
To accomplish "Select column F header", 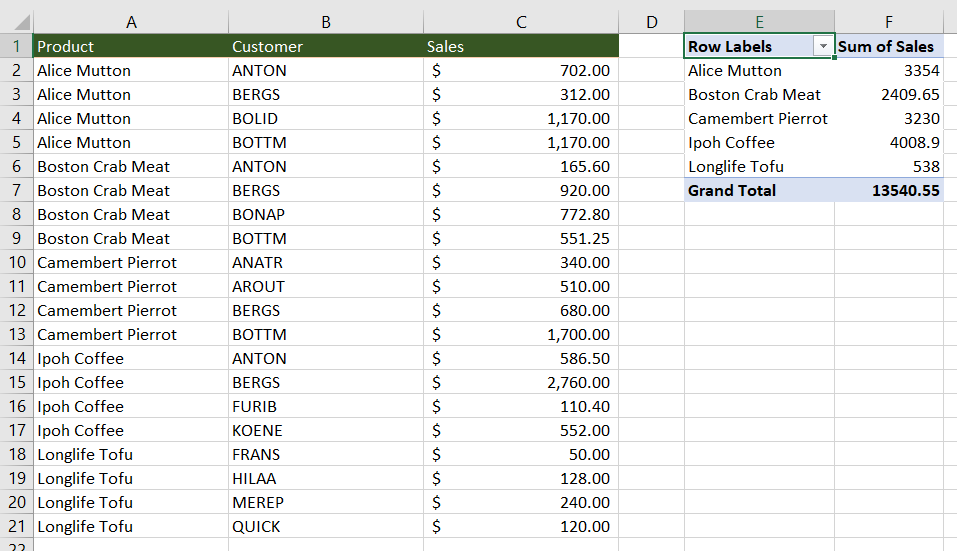I will [x=888, y=22].
